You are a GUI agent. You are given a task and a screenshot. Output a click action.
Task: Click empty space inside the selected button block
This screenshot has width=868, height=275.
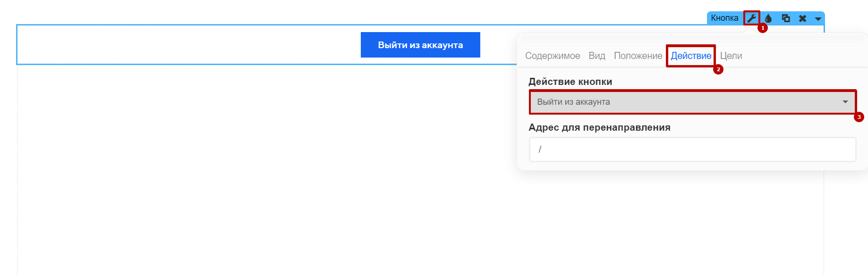(189, 45)
